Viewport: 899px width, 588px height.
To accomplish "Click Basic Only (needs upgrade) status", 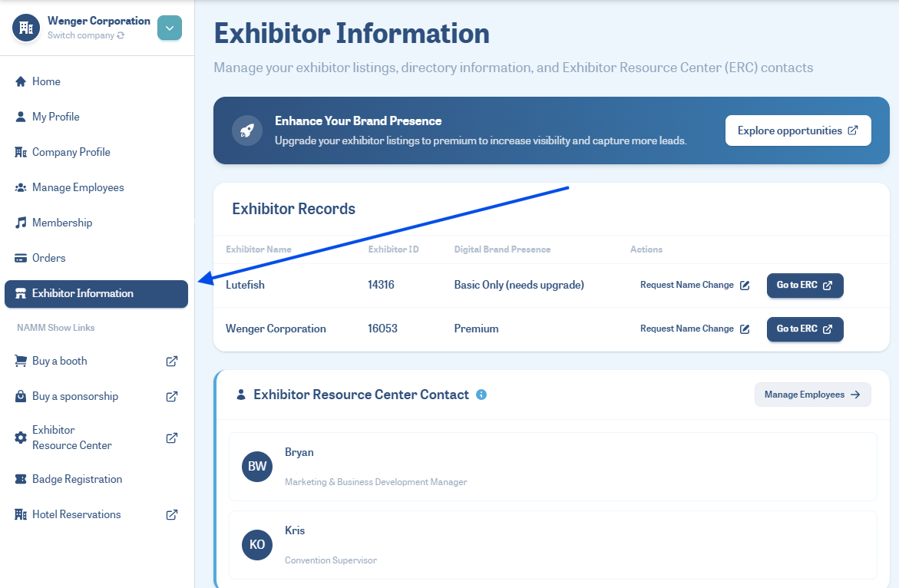I will tap(519, 285).
